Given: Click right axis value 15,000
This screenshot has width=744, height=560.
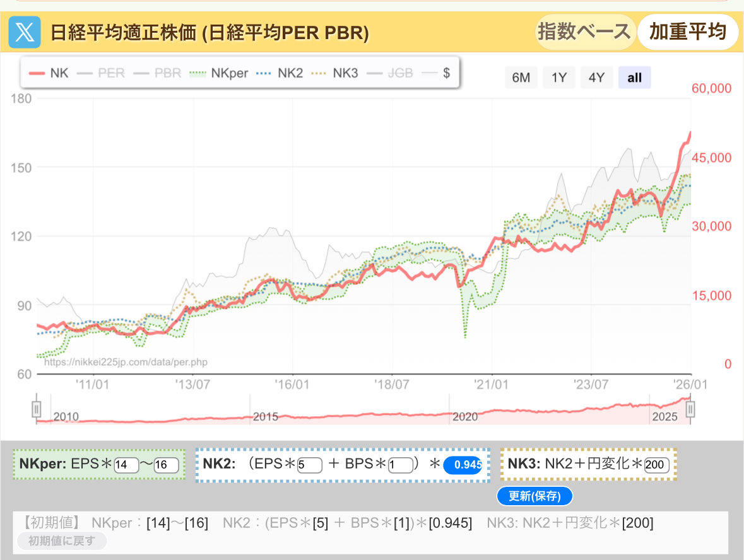Looking at the screenshot, I should [x=711, y=296].
